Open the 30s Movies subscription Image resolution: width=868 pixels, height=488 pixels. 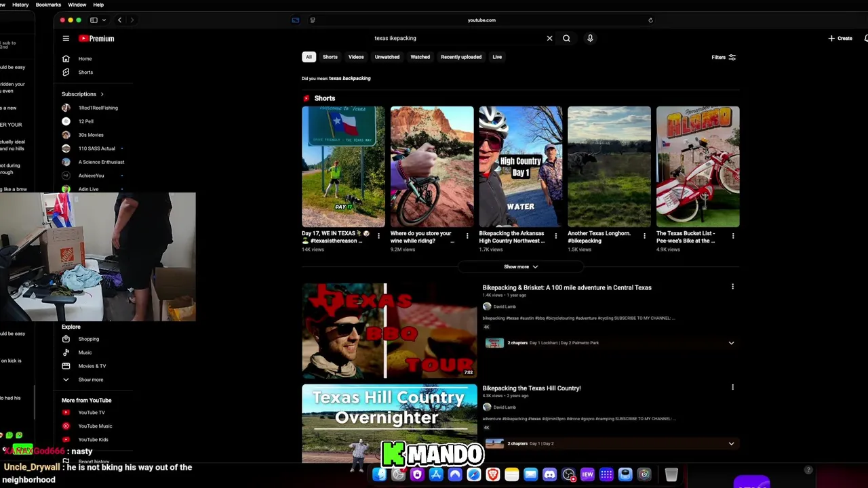coord(92,135)
